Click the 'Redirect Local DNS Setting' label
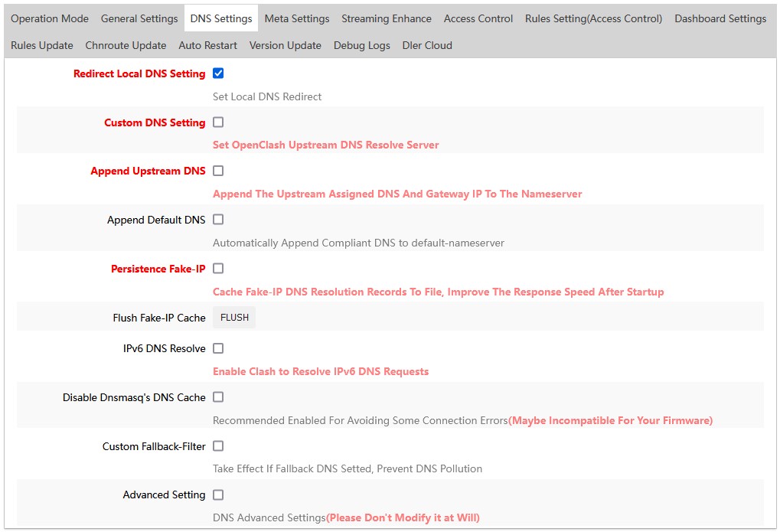 (139, 73)
